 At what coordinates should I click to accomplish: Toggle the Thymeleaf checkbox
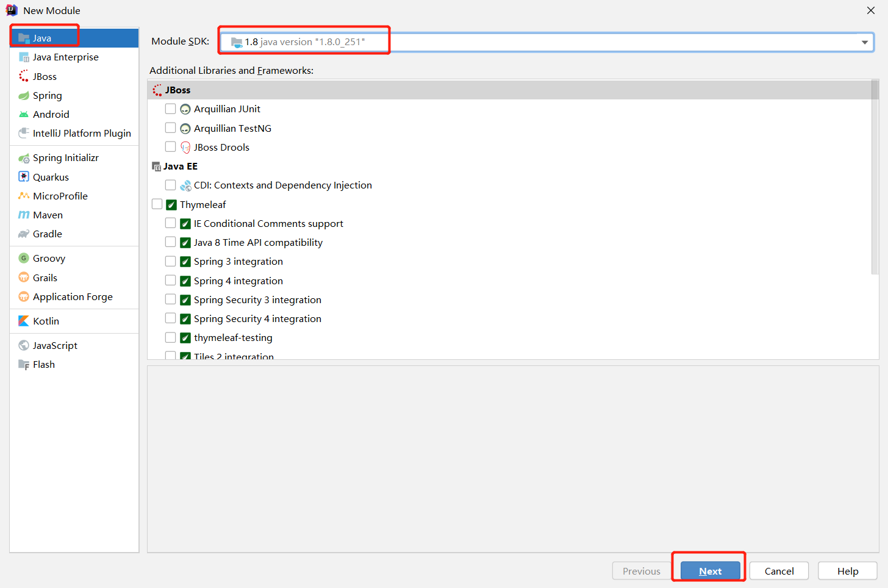(x=157, y=204)
